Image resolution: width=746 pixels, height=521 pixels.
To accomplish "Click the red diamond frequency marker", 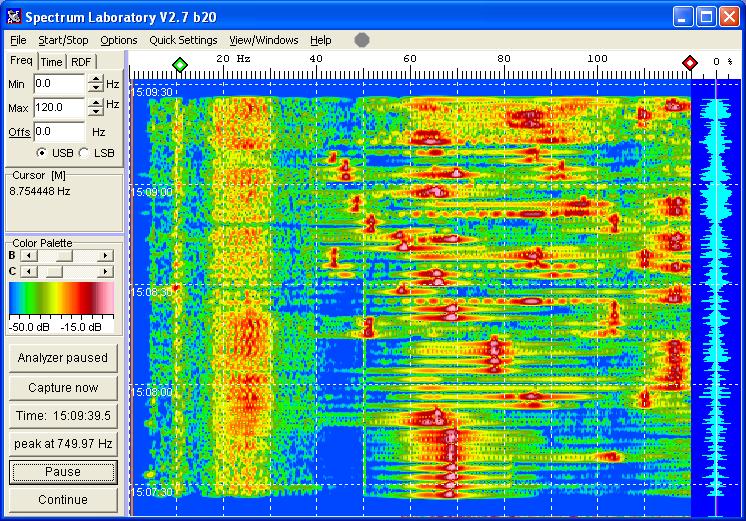I will point(689,64).
